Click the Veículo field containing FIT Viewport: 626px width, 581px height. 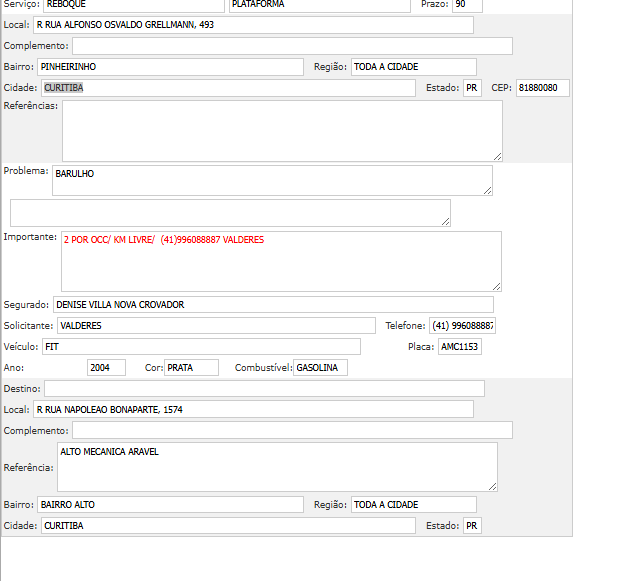point(200,347)
